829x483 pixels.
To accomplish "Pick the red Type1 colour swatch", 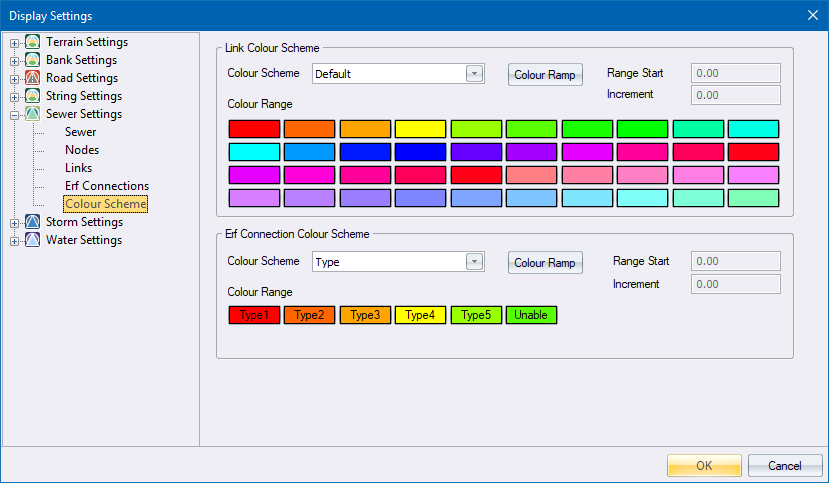I will click(254, 315).
